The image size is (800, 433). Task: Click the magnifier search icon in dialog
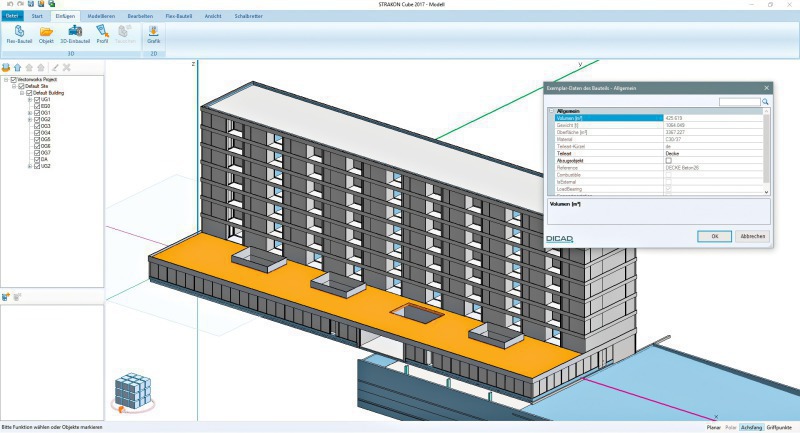pos(765,102)
